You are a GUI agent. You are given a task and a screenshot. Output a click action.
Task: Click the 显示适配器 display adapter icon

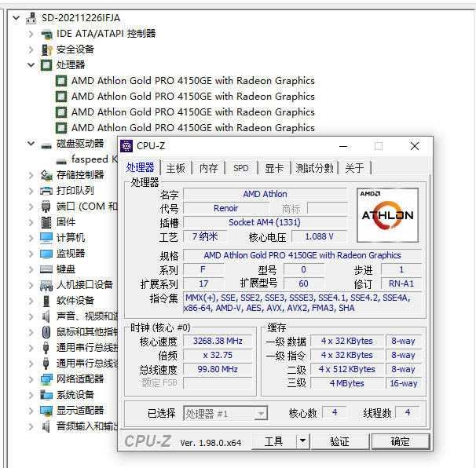coord(46,411)
